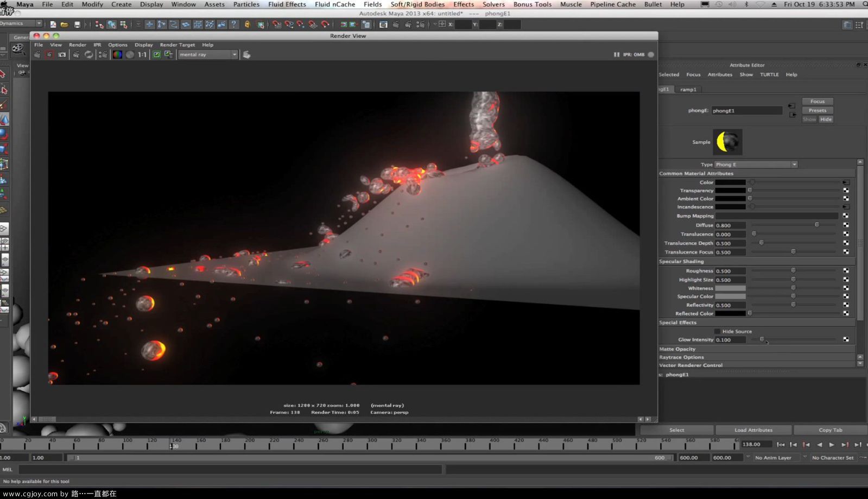Click the keep image green icon

pyautogui.click(x=156, y=54)
